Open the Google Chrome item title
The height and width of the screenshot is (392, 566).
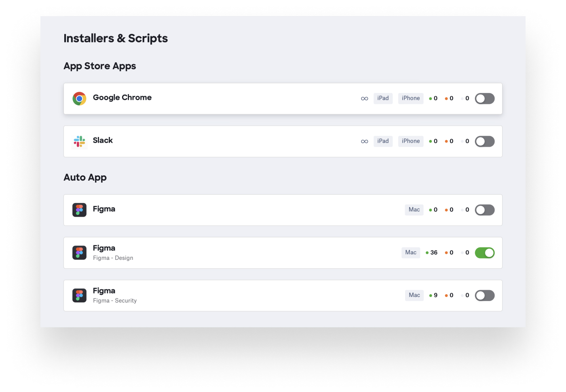122,97
